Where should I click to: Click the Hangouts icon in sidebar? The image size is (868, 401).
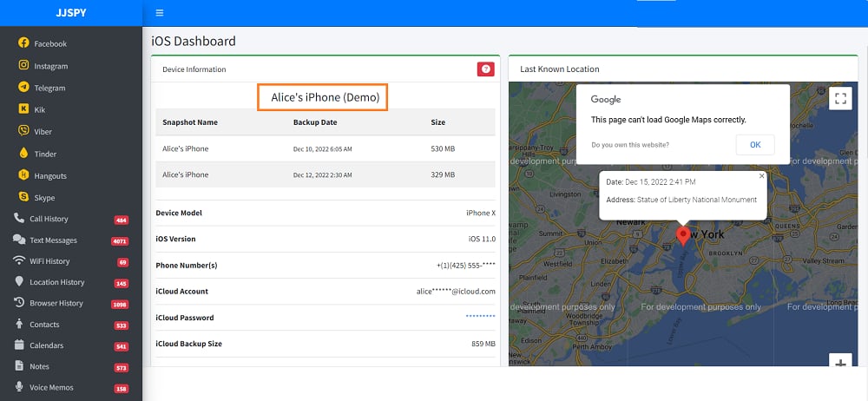coord(23,175)
